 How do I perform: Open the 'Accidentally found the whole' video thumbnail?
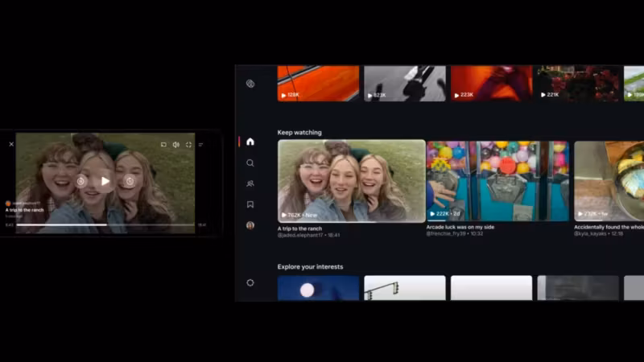(x=609, y=181)
